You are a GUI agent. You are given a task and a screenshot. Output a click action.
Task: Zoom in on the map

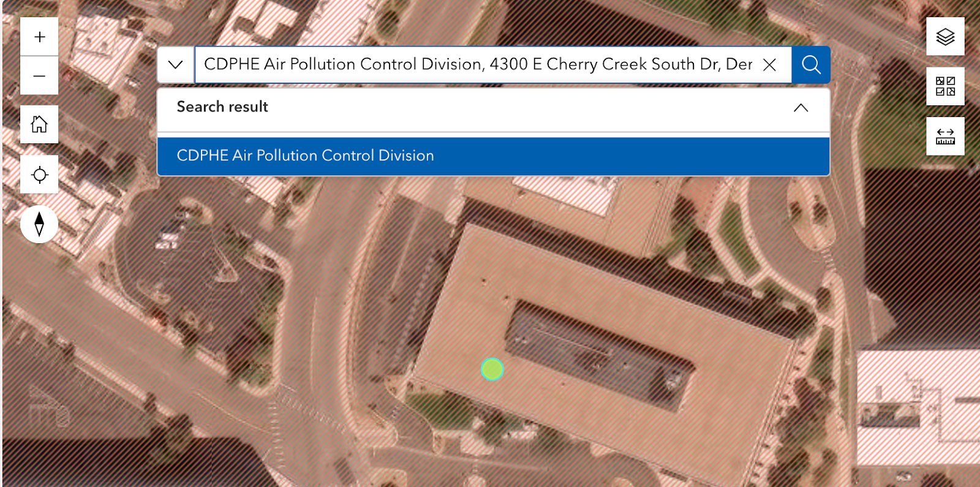point(39,37)
